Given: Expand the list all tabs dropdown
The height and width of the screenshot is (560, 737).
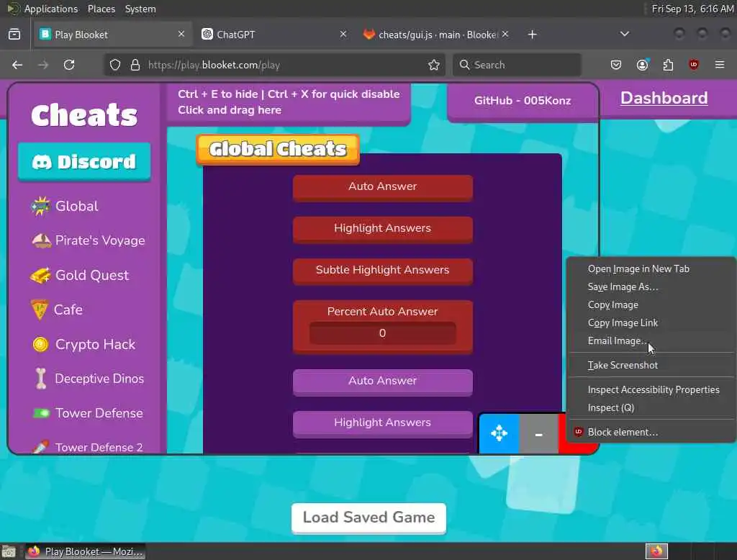Looking at the screenshot, I should pyautogui.click(x=624, y=34).
